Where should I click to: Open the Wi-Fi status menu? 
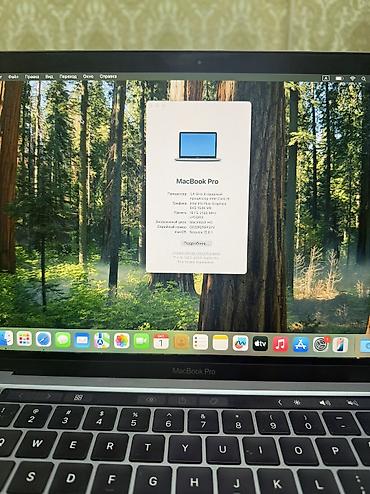pos(353,78)
